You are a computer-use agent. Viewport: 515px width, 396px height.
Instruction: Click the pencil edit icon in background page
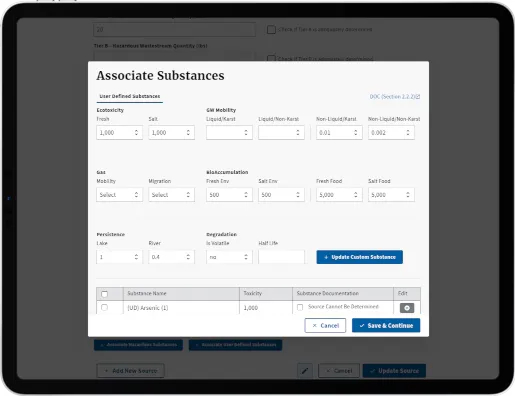tap(305, 371)
